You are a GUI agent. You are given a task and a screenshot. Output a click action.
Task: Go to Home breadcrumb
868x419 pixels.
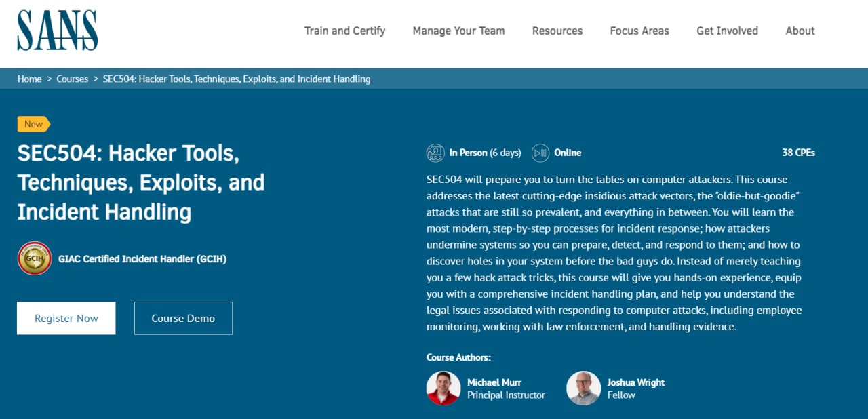tap(29, 79)
